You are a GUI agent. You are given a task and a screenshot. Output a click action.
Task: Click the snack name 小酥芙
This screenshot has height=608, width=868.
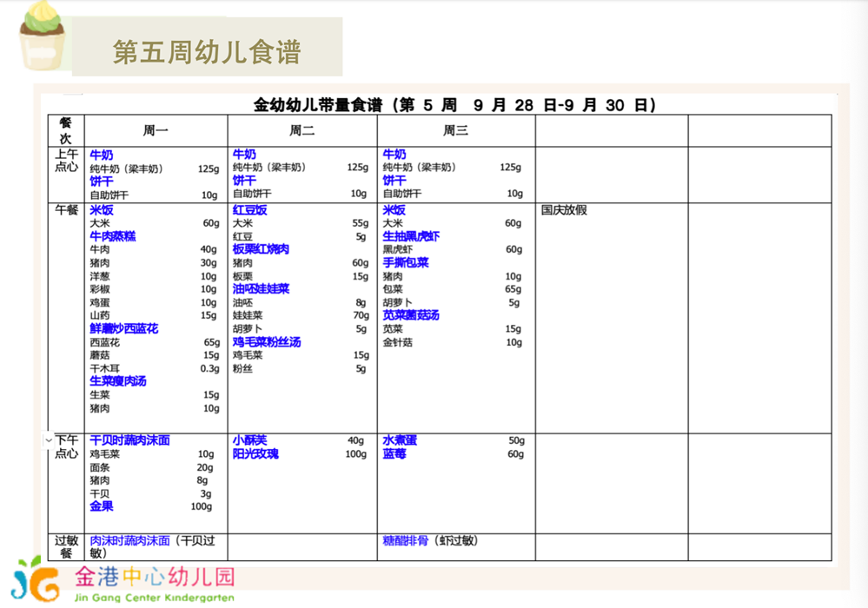tap(249, 440)
